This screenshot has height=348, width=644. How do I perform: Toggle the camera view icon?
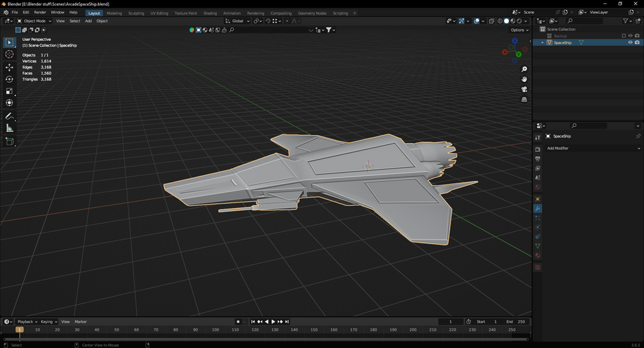pos(524,89)
